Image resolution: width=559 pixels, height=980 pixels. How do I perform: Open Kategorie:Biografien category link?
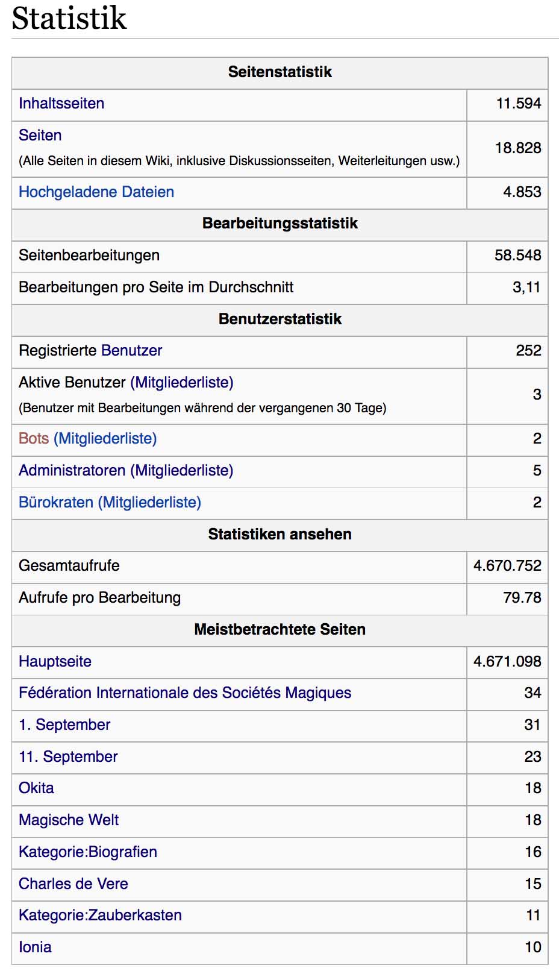(88, 852)
